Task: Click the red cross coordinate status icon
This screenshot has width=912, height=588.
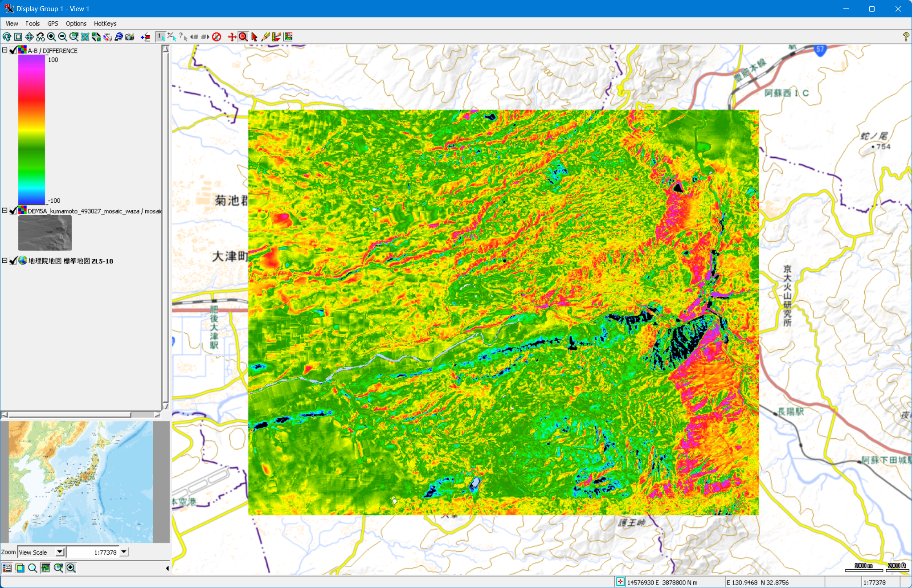Action: tap(620, 582)
